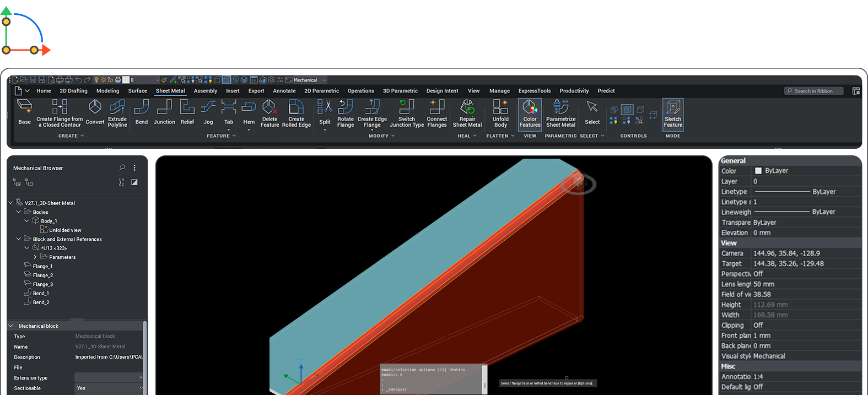Select Connect Flanges tool

(437, 113)
